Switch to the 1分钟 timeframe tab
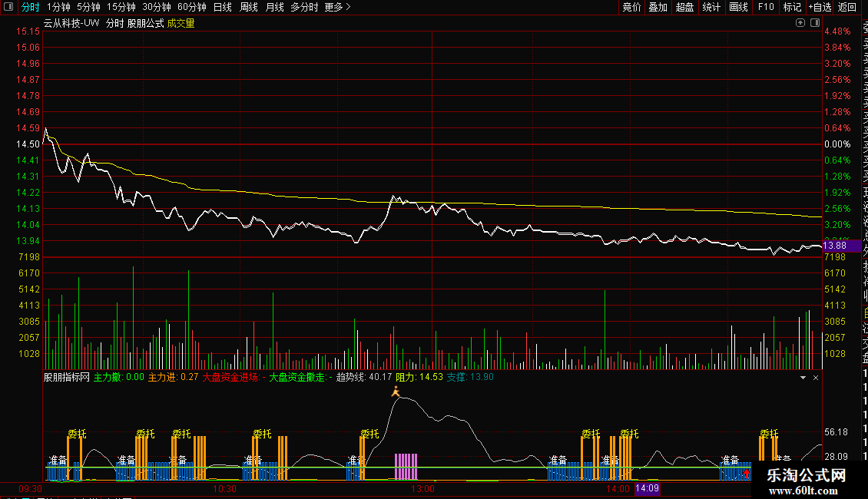This screenshot has height=499, width=868. click(58, 7)
